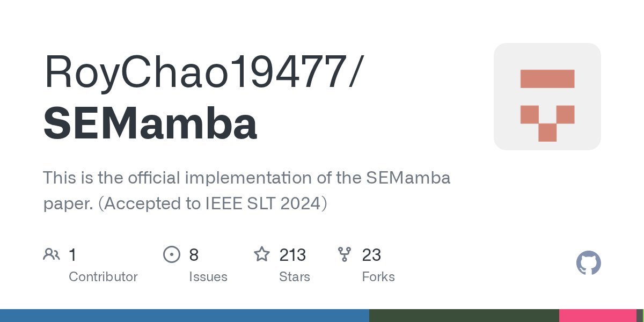
Task: Select the Contributor label
Action: 103,277
